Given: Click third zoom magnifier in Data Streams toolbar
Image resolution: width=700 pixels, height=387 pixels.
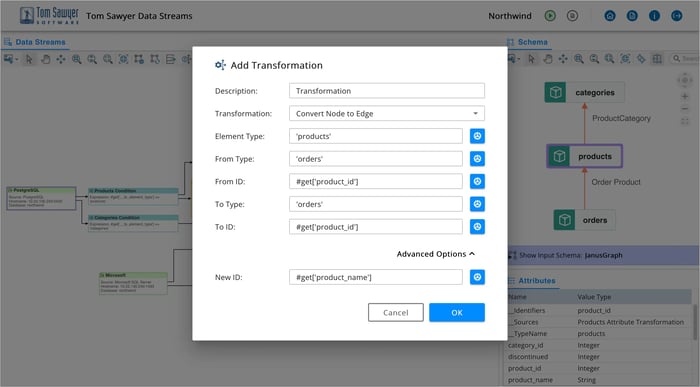Looking at the screenshot, I should 108,59.
